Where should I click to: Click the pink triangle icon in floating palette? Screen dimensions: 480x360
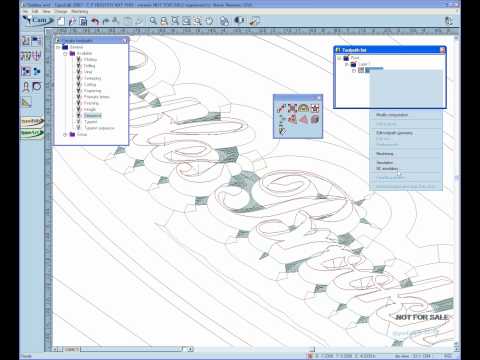coord(303,119)
